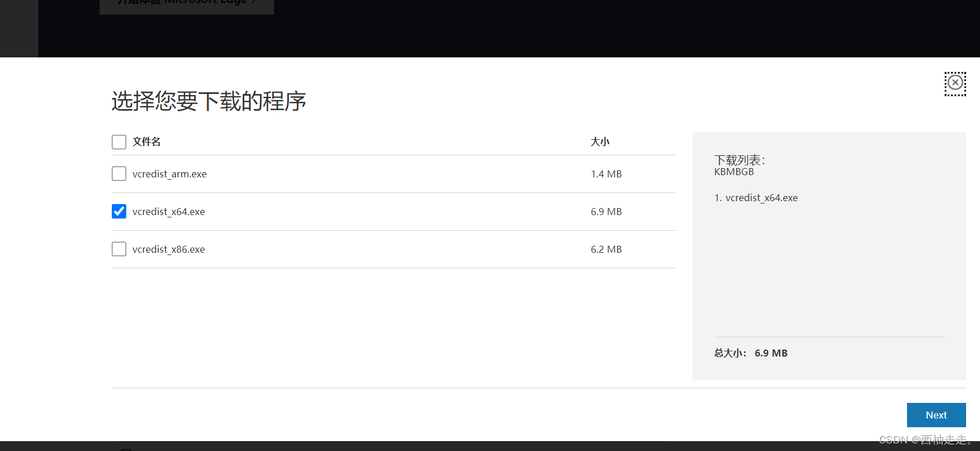Close the download selection dialog
The height and width of the screenshot is (451, 980).
point(955,83)
